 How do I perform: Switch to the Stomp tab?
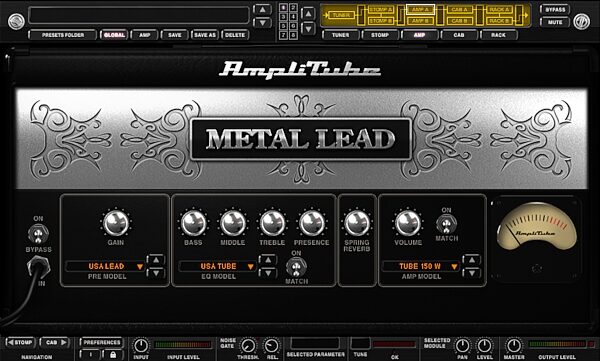(380, 35)
